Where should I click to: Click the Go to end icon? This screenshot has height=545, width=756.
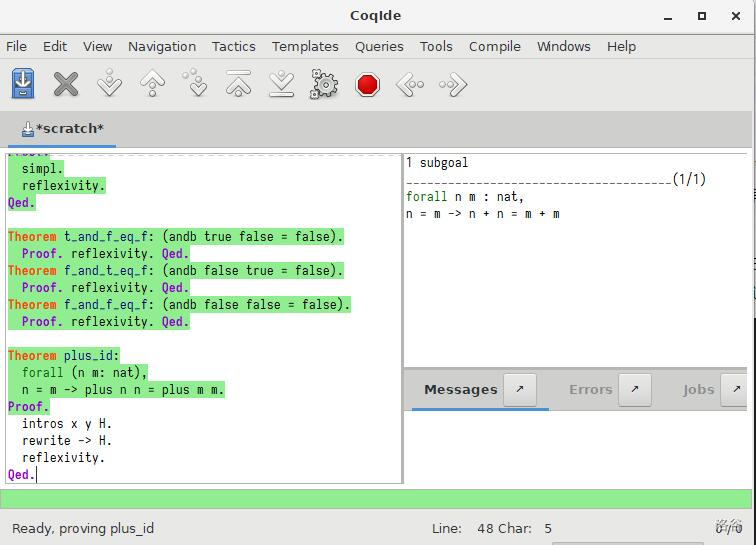pos(281,85)
